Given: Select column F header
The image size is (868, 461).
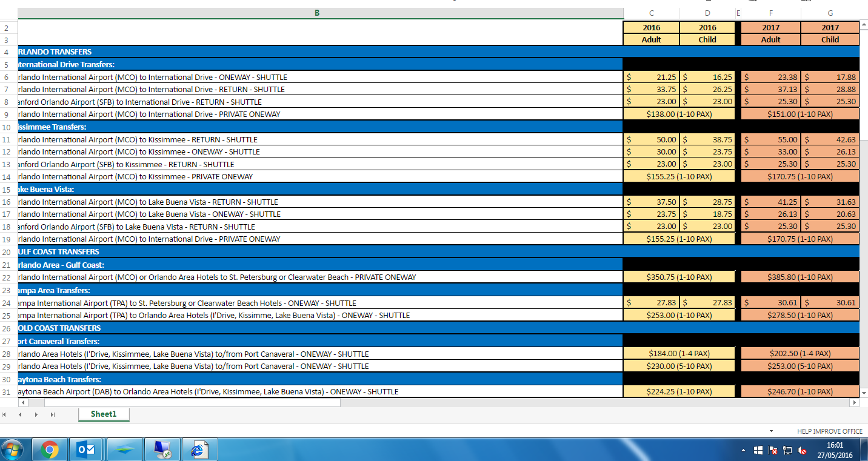Looking at the screenshot, I should tap(771, 13).
